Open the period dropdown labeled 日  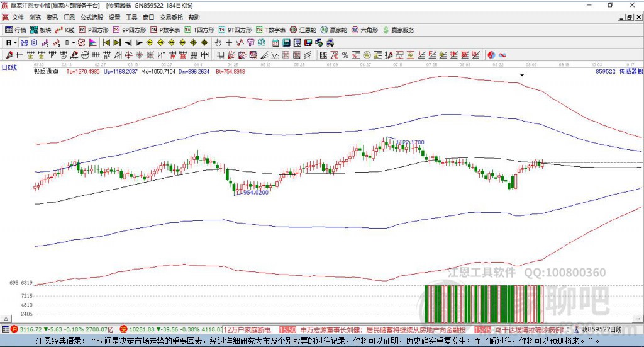9,42
